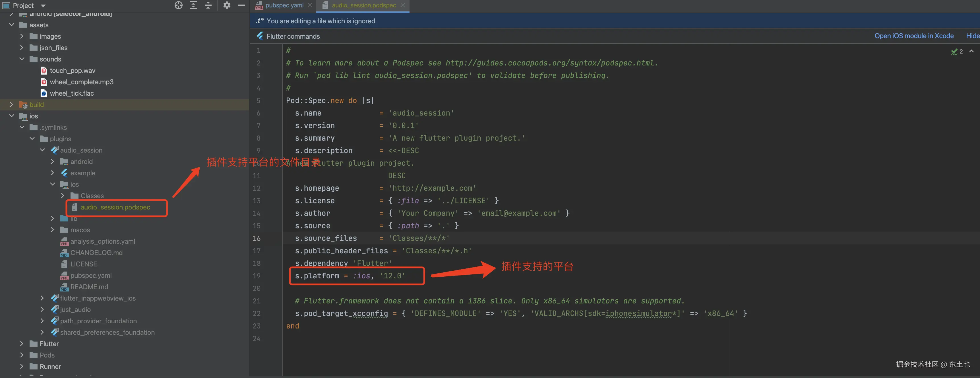Close the audio_session.podspec tab
980x378 pixels.
pos(402,5)
